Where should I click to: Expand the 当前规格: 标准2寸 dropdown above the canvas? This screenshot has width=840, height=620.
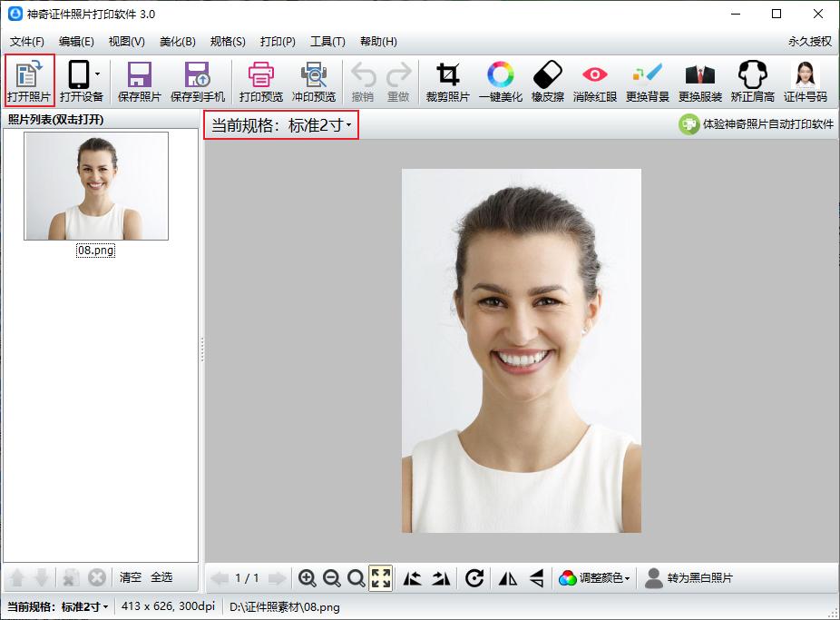click(281, 125)
